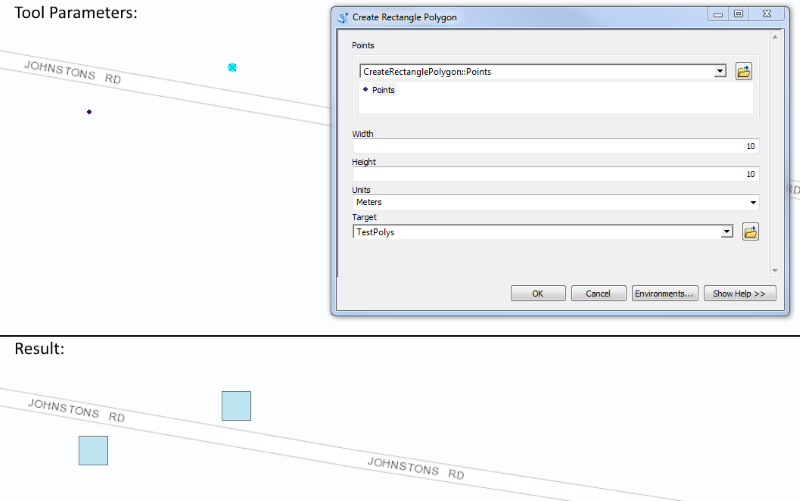Screen dimensions: 800x501
Task: Click the OK button
Action: click(538, 293)
